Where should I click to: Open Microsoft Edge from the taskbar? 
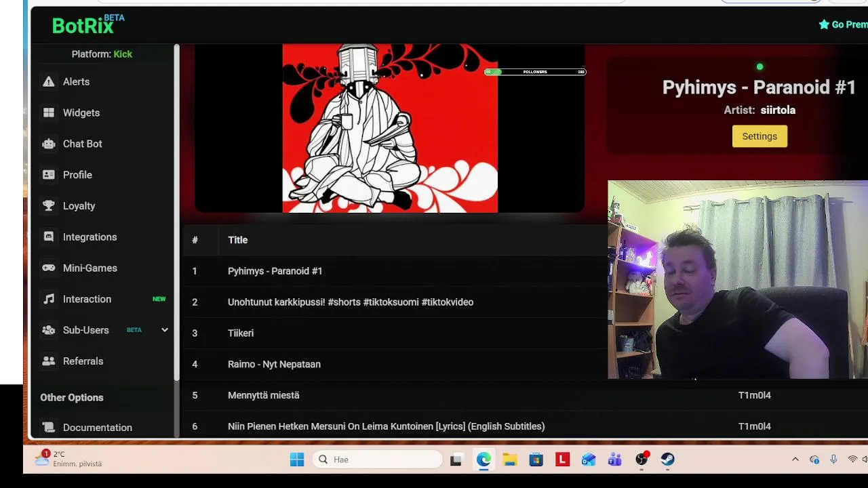point(484,460)
